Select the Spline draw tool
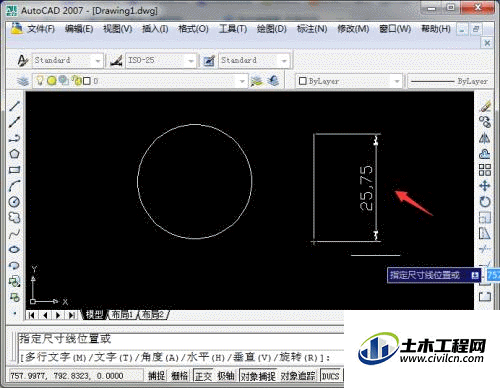 14,234
